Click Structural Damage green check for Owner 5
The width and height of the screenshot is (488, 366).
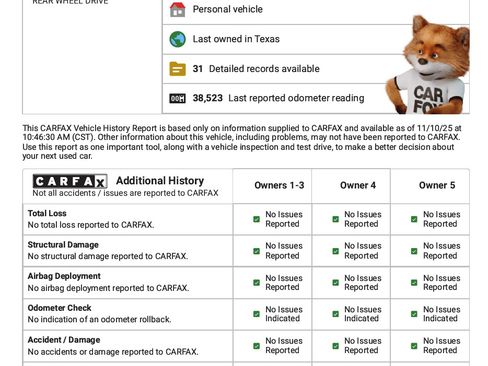point(414,251)
